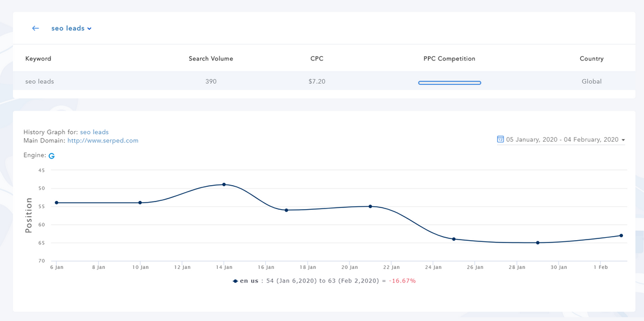This screenshot has height=321, width=644.
Task: Click the 25 Jan data point
Action: (454, 239)
